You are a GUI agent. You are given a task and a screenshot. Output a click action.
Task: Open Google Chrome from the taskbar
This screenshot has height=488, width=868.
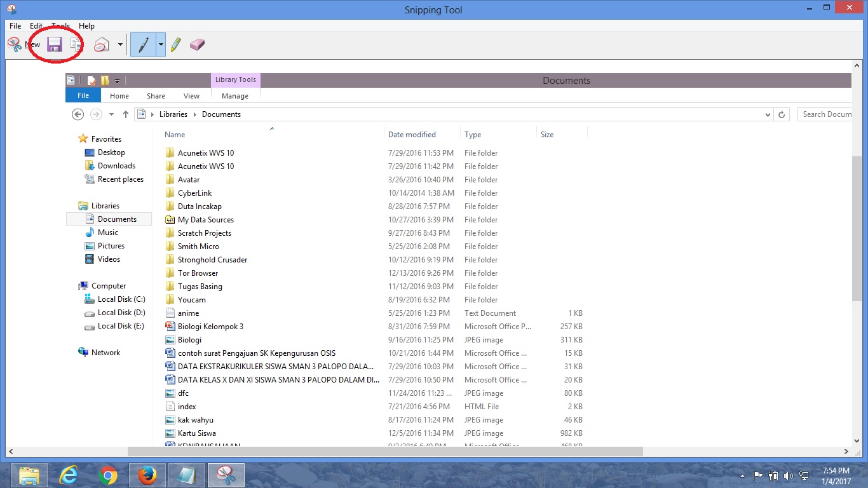pyautogui.click(x=108, y=475)
